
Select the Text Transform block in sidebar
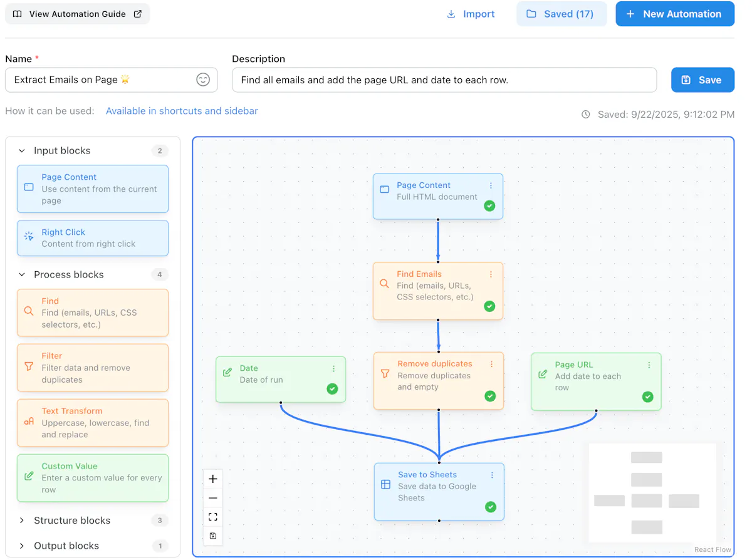pyautogui.click(x=93, y=423)
